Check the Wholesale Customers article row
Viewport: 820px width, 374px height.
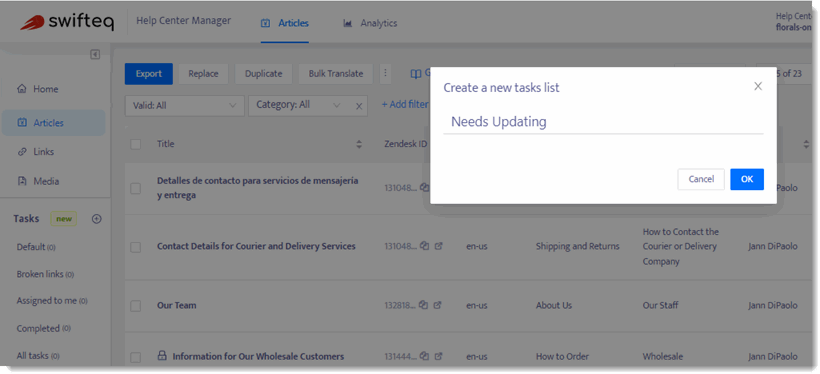pos(136,357)
